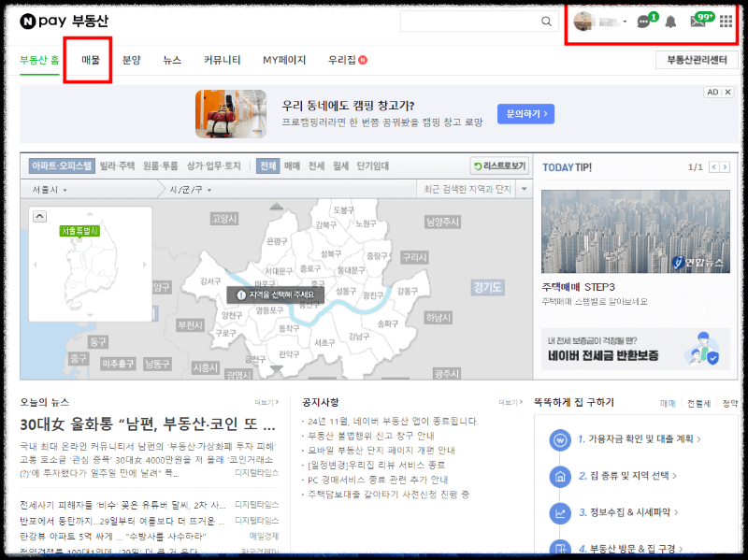The image size is (748, 560).
Task: Click the search magnifier icon
Action: (x=546, y=22)
